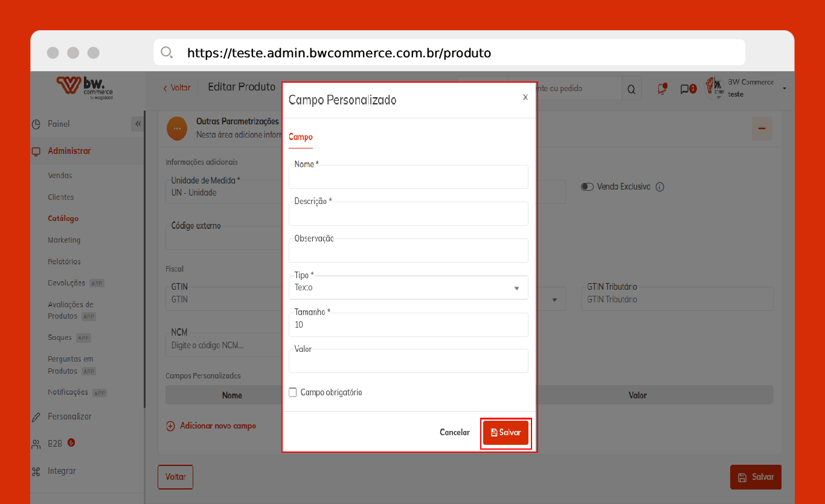Click the search magnifier icon
Viewport: 825px width, 504px height.
click(631, 89)
